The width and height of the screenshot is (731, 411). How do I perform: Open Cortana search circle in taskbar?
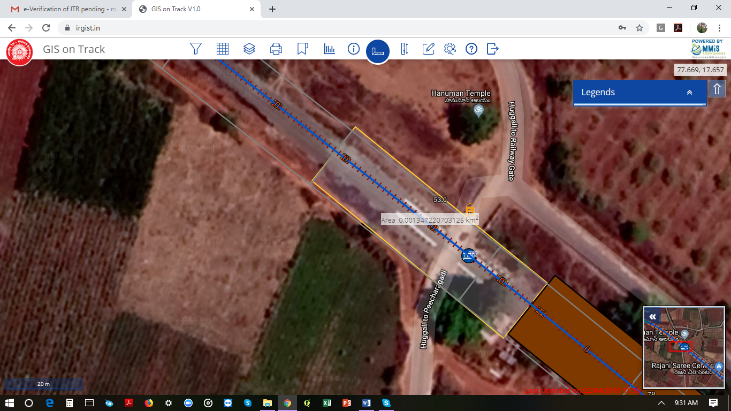coord(29,403)
